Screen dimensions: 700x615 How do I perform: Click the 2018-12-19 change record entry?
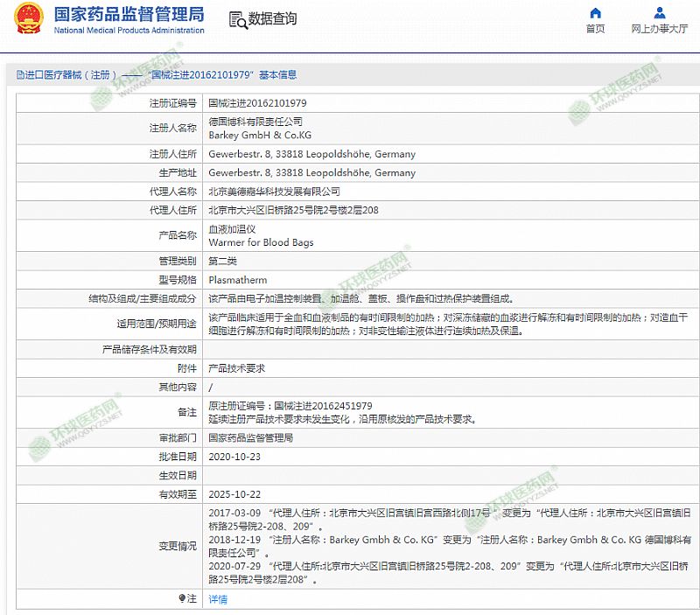click(231, 541)
